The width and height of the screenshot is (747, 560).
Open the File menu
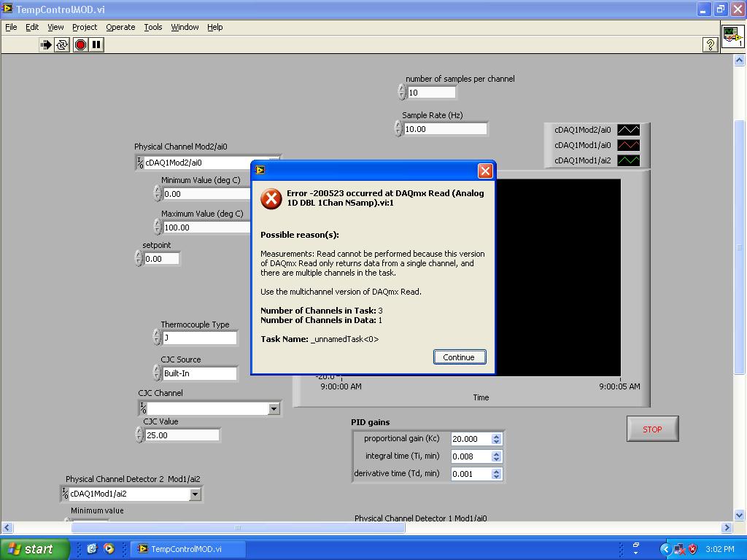[x=11, y=27]
